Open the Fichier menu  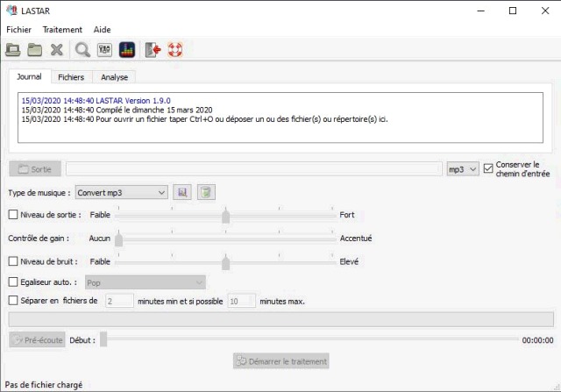[19, 29]
